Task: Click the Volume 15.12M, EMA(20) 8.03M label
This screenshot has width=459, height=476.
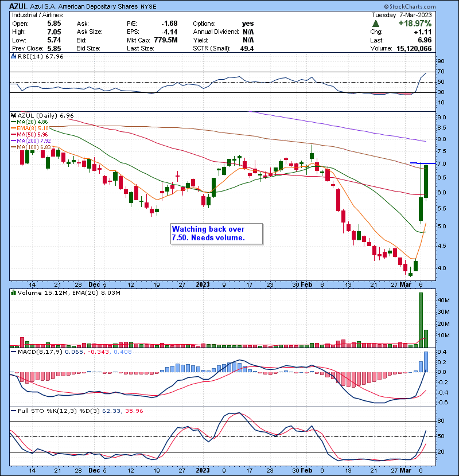Action: (69, 293)
